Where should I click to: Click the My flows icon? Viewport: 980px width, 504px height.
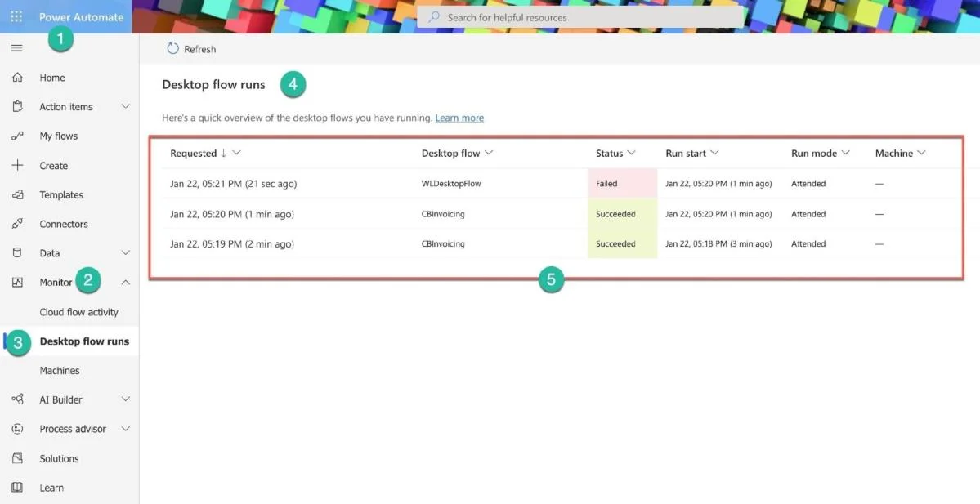pyautogui.click(x=17, y=136)
